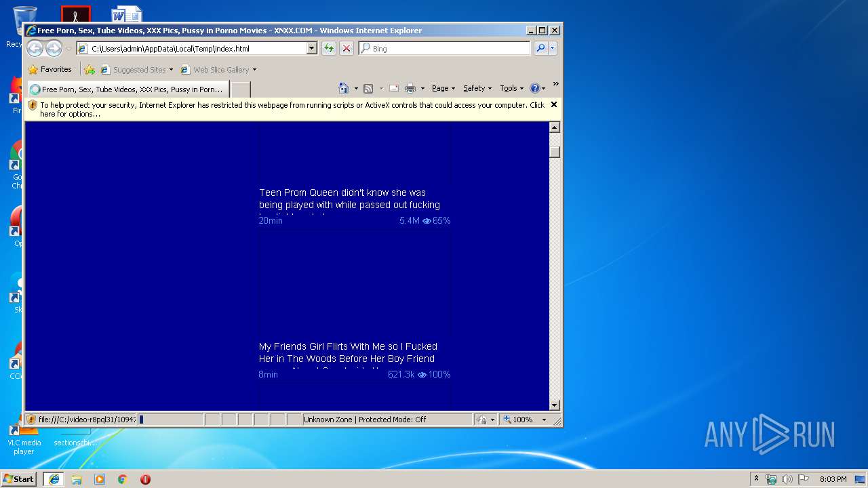Expand the zoom level dropdown arrow
The width and height of the screenshot is (868, 488).
pos(544,420)
